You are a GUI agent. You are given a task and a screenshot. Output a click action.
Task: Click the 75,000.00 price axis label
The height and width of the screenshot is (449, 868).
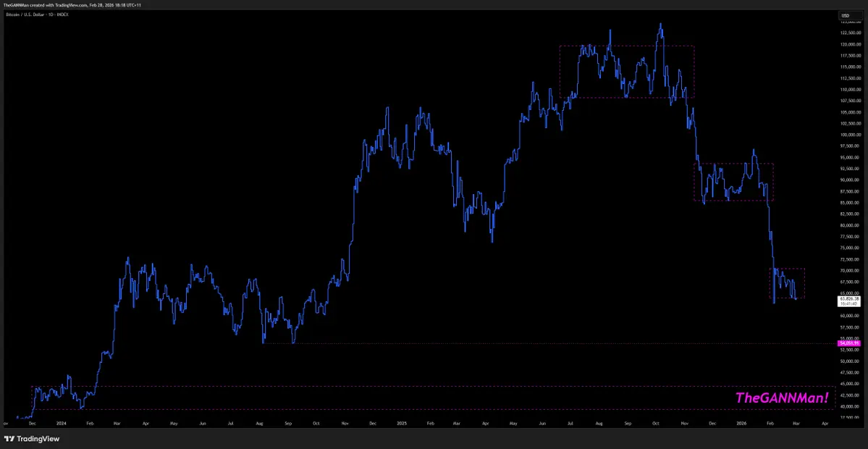tap(849, 248)
